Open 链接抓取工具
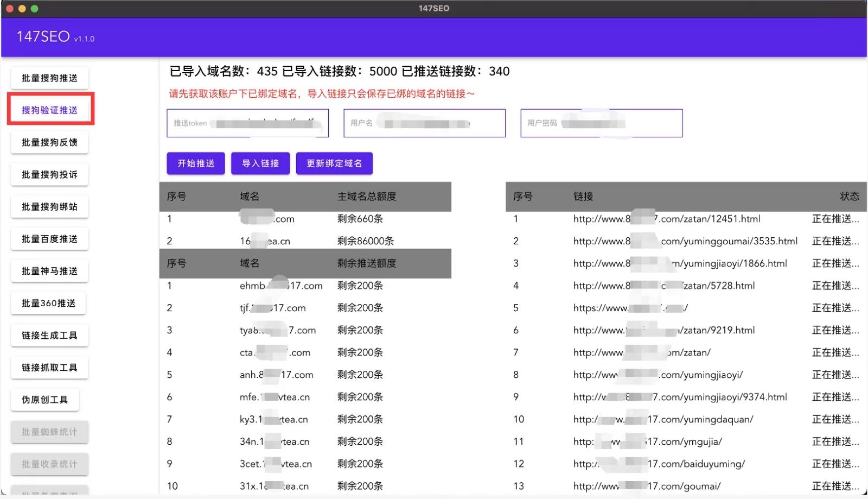Image resolution: width=868 pixels, height=499 pixels. point(49,367)
